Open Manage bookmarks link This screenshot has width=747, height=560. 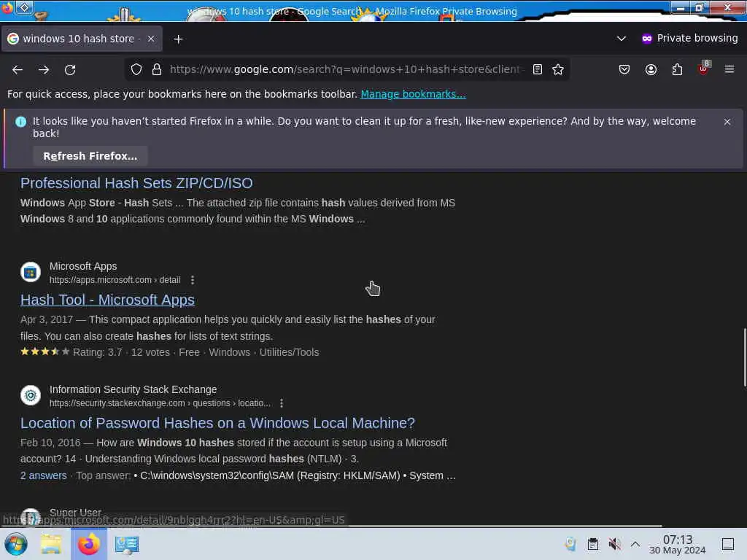click(x=413, y=94)
